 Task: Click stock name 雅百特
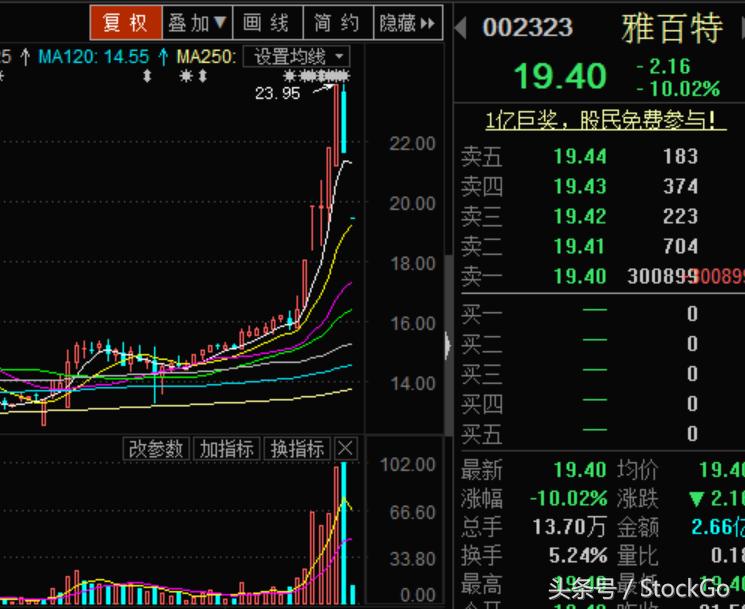pyautogui.click(x=672, y=29)
